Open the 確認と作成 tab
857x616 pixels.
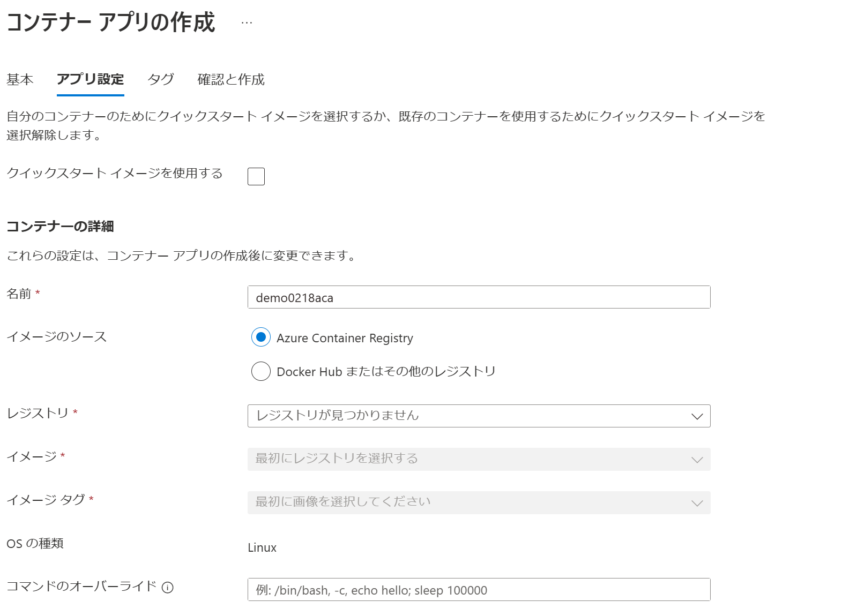click(x=231, y=80)
